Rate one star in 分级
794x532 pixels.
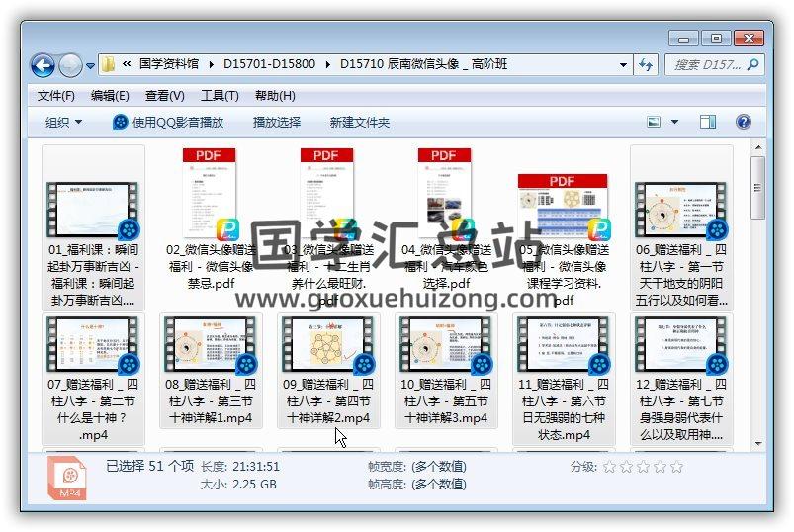pos(610,466)
